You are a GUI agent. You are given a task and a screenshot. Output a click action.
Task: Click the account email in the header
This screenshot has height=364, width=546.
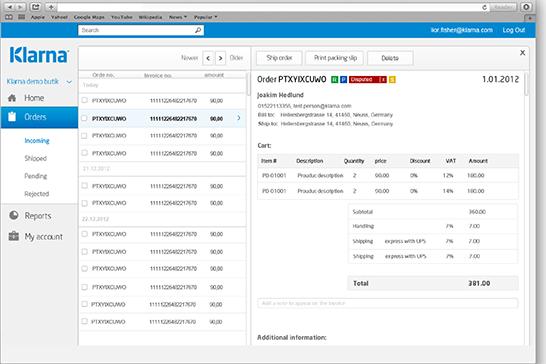(462, 30)
